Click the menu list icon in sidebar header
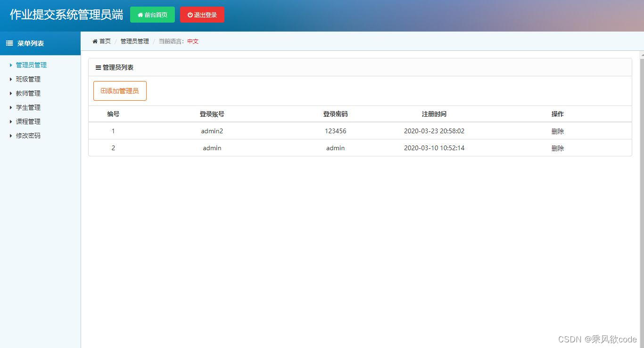 pos(9,43)
